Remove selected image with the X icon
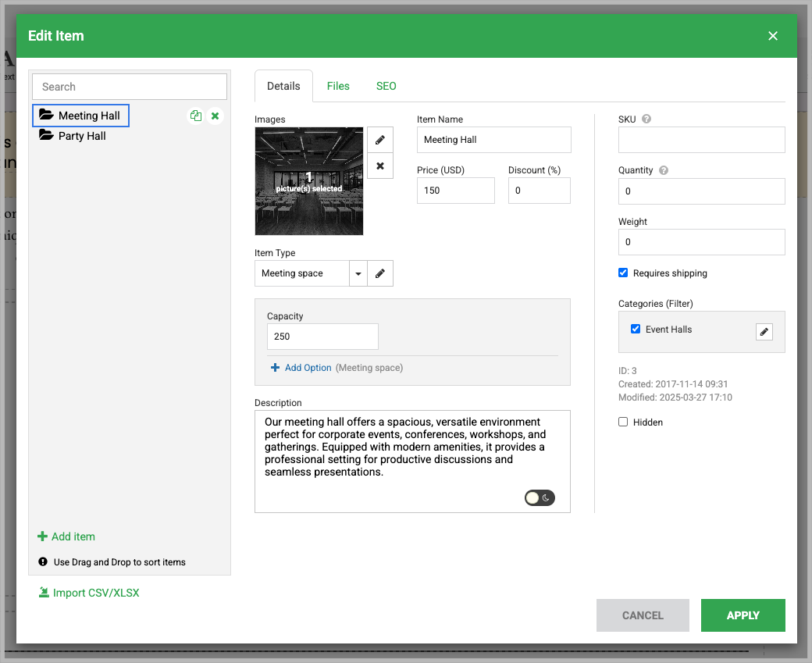812x663 pixels. tap(380, 166)
